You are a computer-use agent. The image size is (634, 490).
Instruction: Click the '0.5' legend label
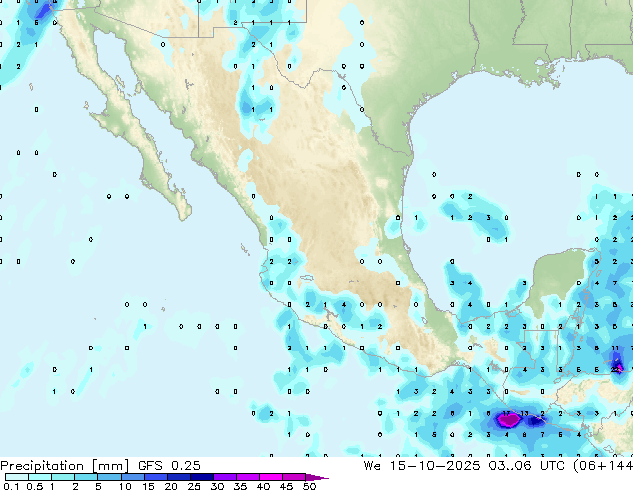click(x=34, y=486)
